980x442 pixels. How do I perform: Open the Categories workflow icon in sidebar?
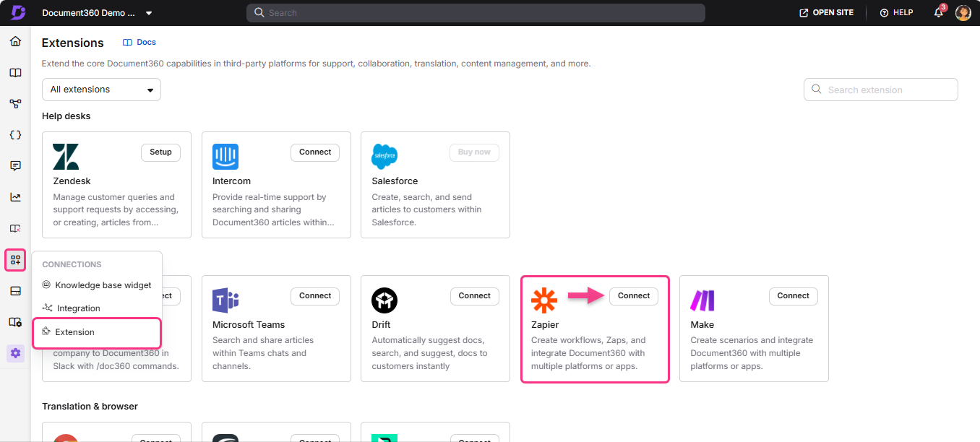pos(14,103)
